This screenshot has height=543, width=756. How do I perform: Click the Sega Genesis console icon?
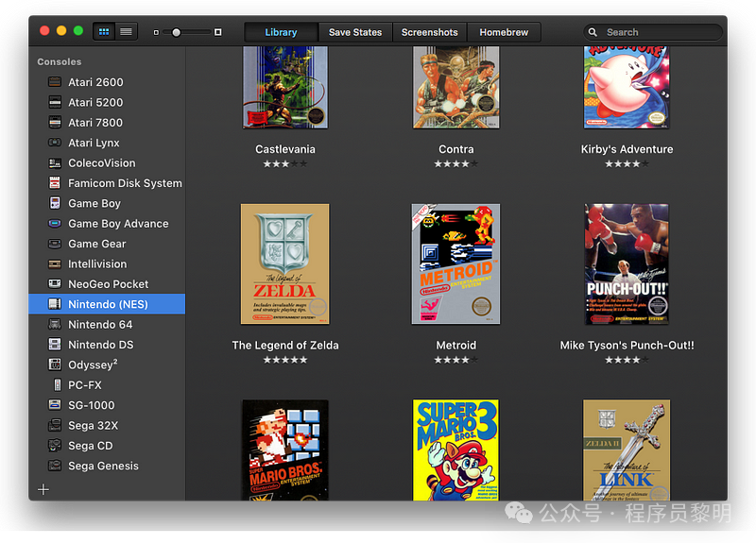[x=55, y=466]
